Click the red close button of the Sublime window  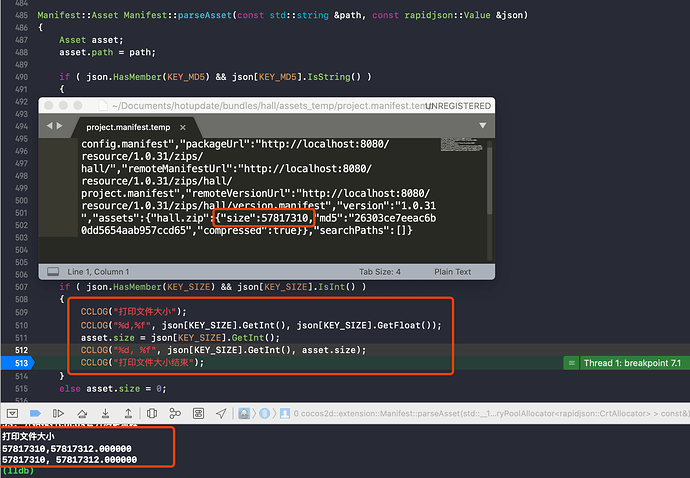(49, 105)
